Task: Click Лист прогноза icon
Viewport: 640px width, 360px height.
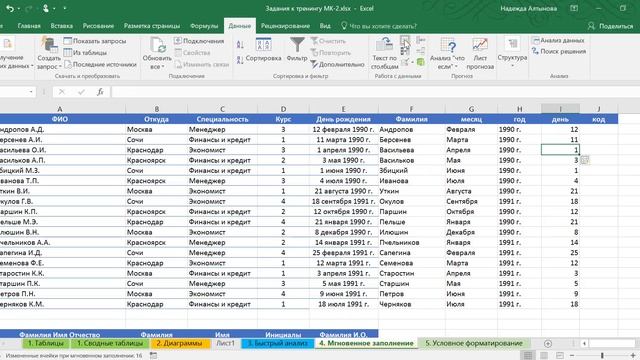Action: (x=480, y=53)
